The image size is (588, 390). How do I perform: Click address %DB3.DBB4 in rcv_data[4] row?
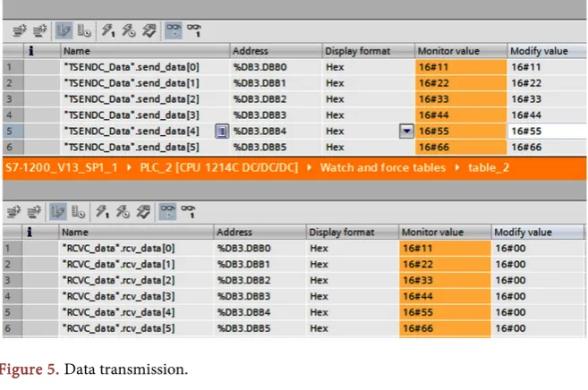260,312
